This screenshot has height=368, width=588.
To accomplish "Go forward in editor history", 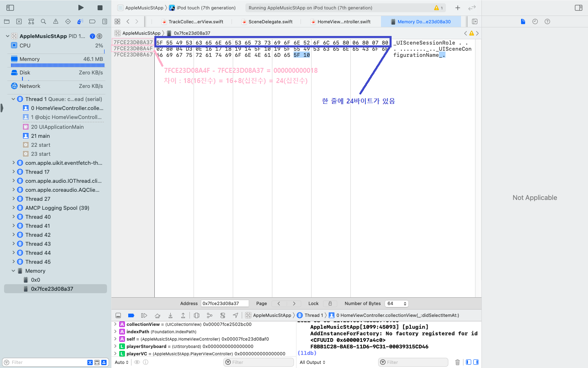I will (x=137, y=22).
